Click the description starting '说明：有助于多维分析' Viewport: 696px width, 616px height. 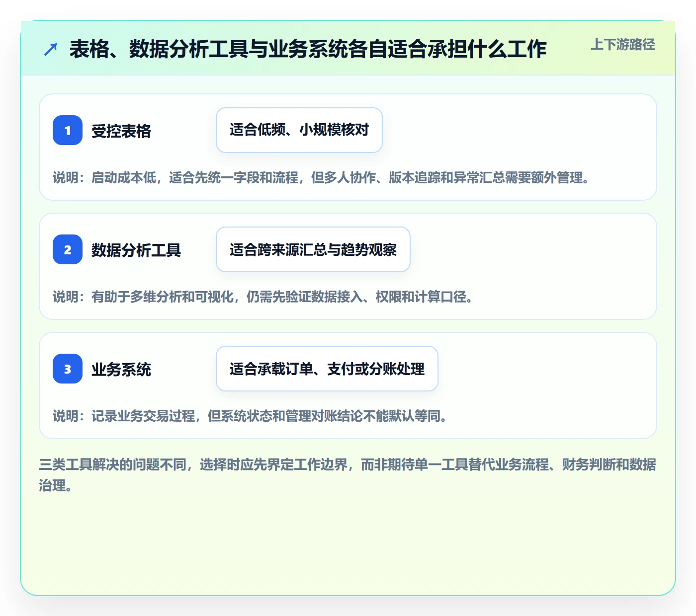(x=263, y=297)
